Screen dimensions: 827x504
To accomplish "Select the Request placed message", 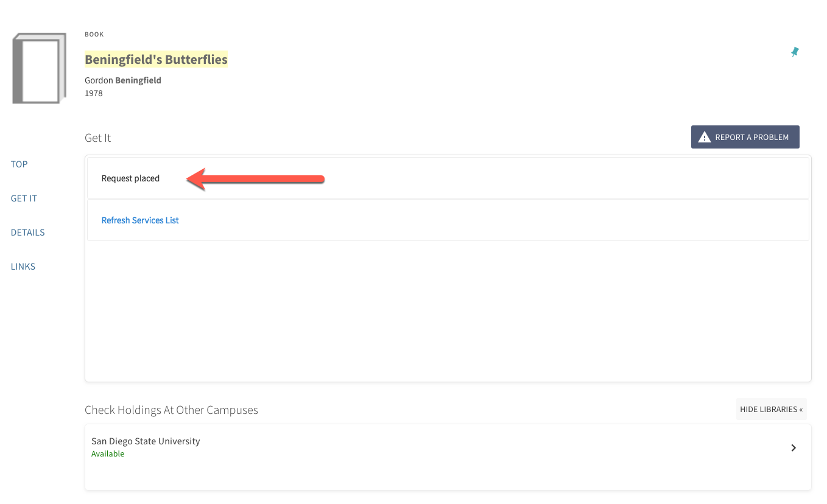I will [130, 178].
